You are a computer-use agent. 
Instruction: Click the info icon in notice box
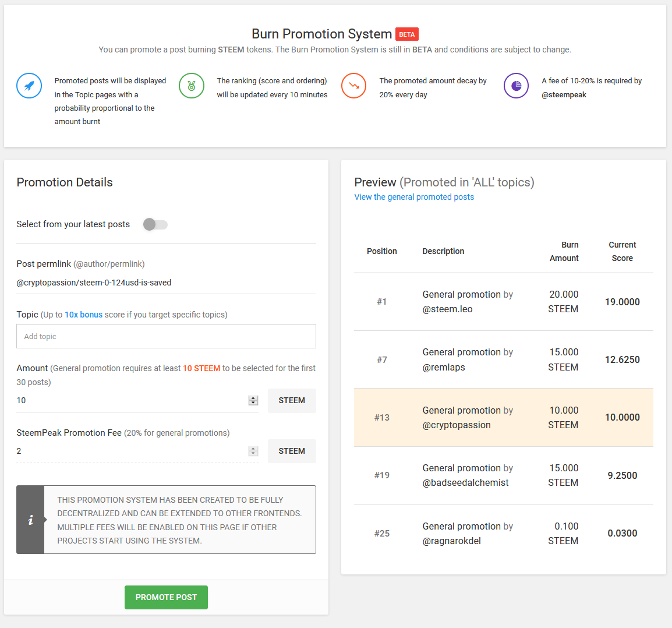click(30, 520)
